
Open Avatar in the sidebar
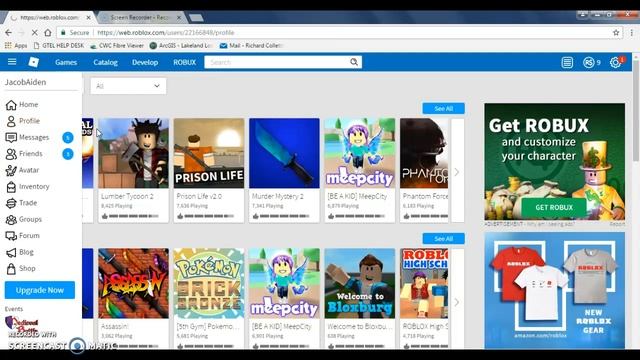pos(22,170)
